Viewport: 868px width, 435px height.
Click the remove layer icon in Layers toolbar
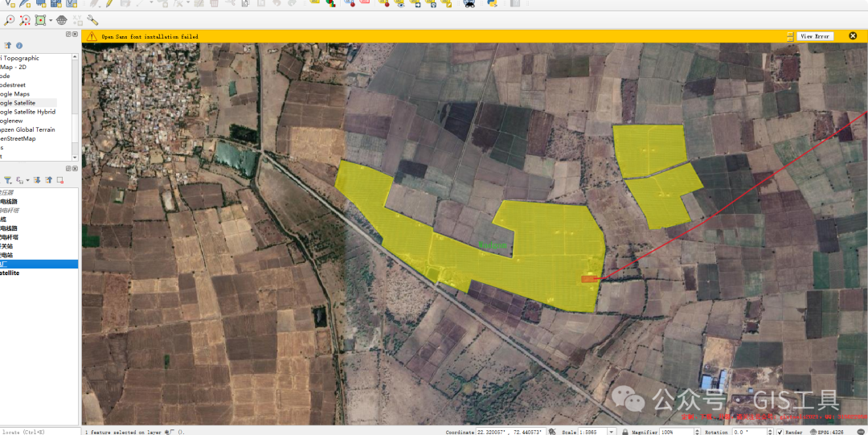[x=59, y=180]
